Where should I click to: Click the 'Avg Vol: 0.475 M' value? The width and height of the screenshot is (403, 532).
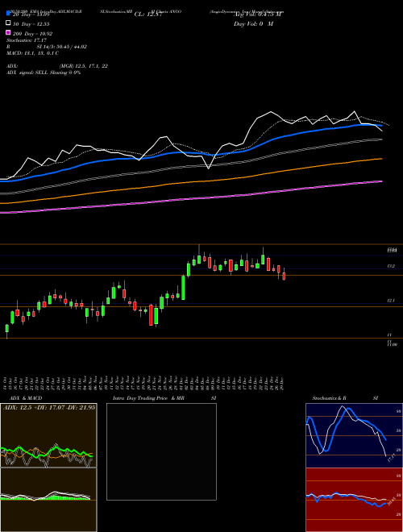(x=258, y=15)
